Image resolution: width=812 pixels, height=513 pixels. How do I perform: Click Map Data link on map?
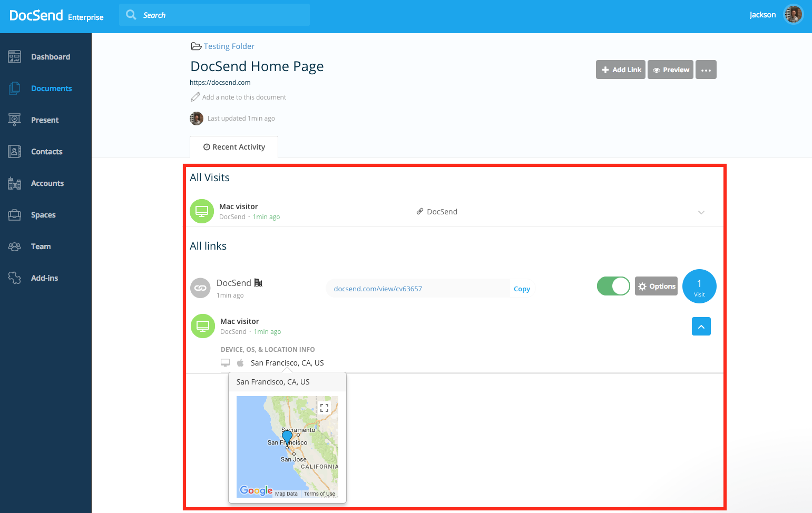286,494
